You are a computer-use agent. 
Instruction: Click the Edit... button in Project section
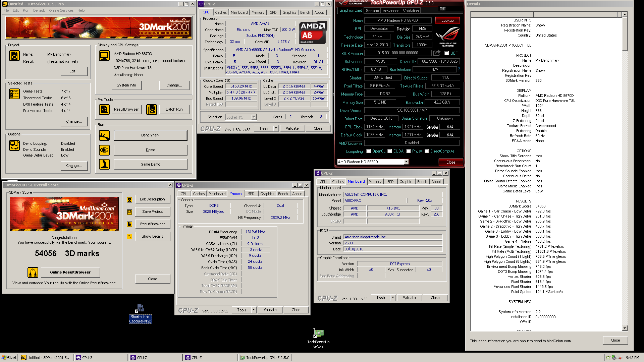pos(74,71)
